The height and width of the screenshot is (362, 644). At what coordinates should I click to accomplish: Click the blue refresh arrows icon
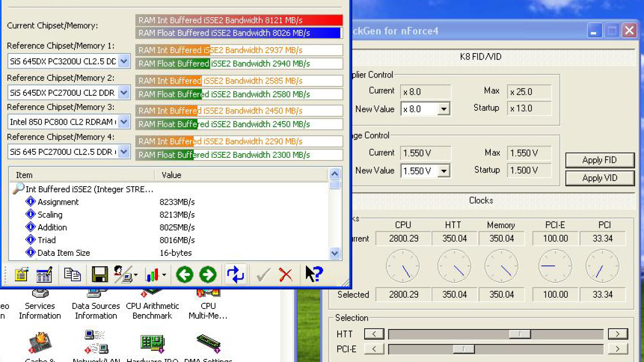point(235,275)
